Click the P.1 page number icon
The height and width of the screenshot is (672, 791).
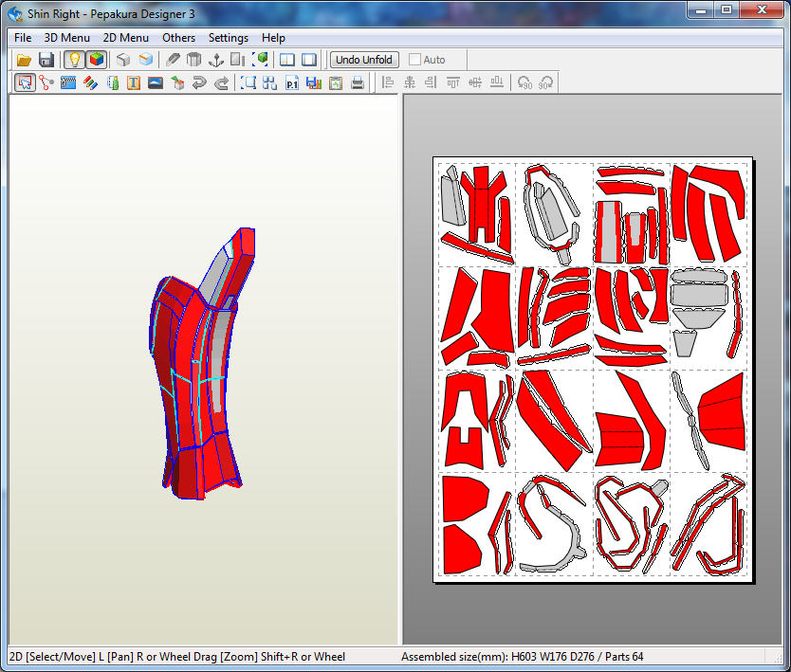tap(292, 82)
